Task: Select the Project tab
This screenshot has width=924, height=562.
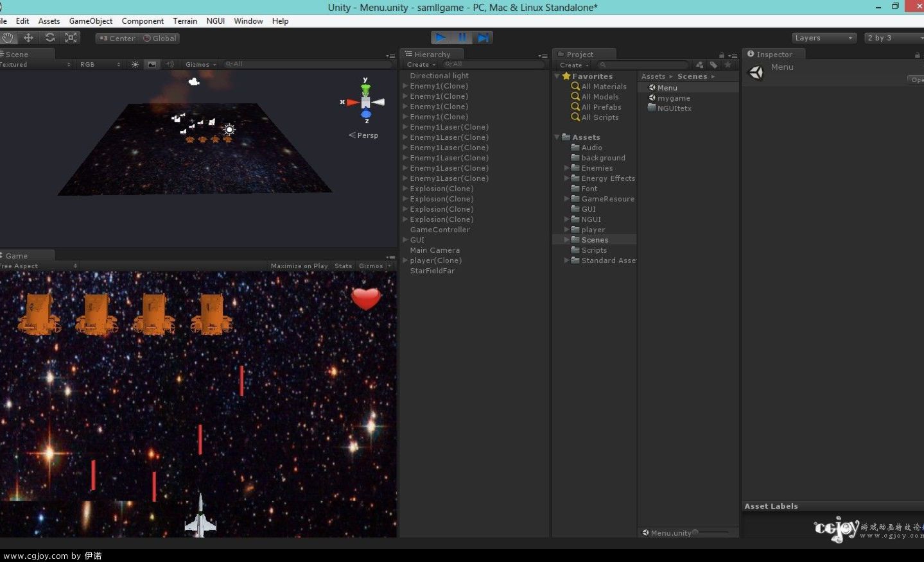Action: [584, 55]
